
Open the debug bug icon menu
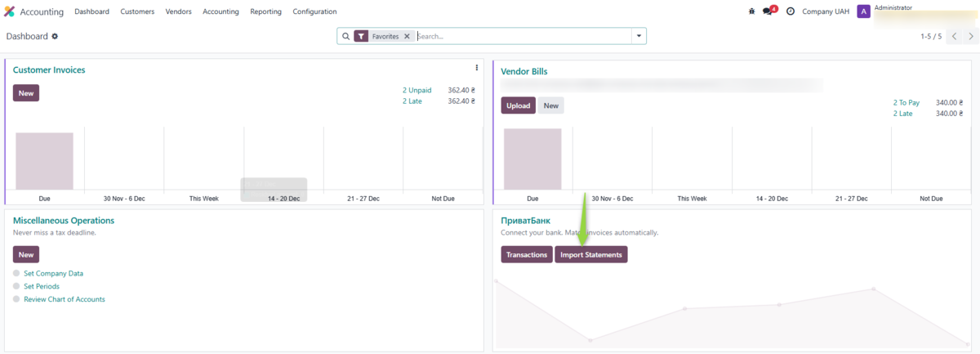751,11
